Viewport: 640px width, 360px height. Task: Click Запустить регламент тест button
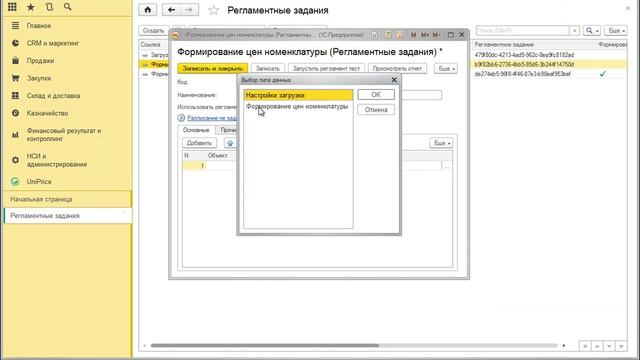(326, 69)
